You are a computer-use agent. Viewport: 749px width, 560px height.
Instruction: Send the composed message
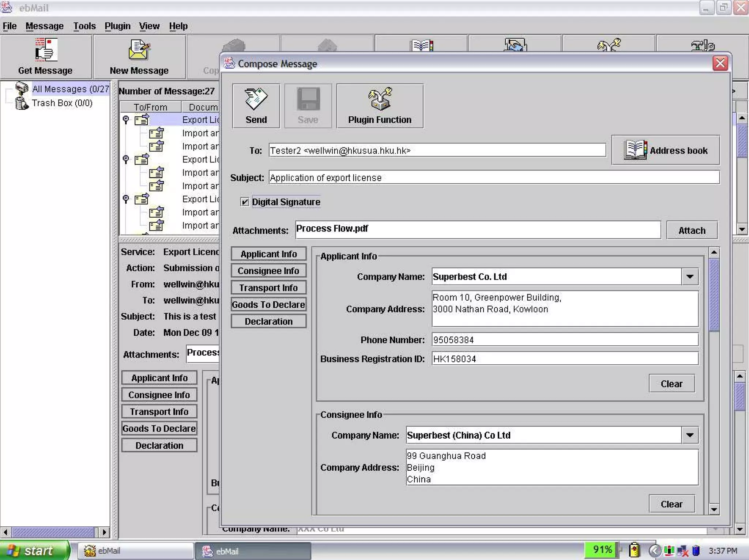point(256,106)
